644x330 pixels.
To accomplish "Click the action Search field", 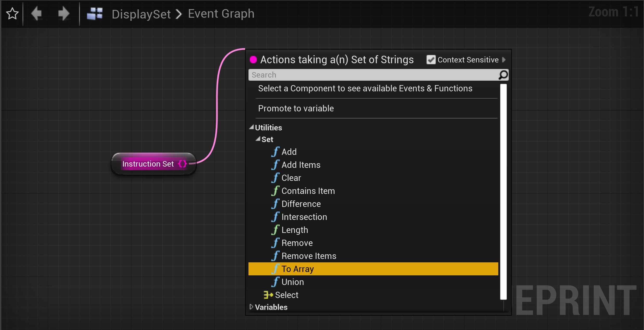I will coord(372,75).
